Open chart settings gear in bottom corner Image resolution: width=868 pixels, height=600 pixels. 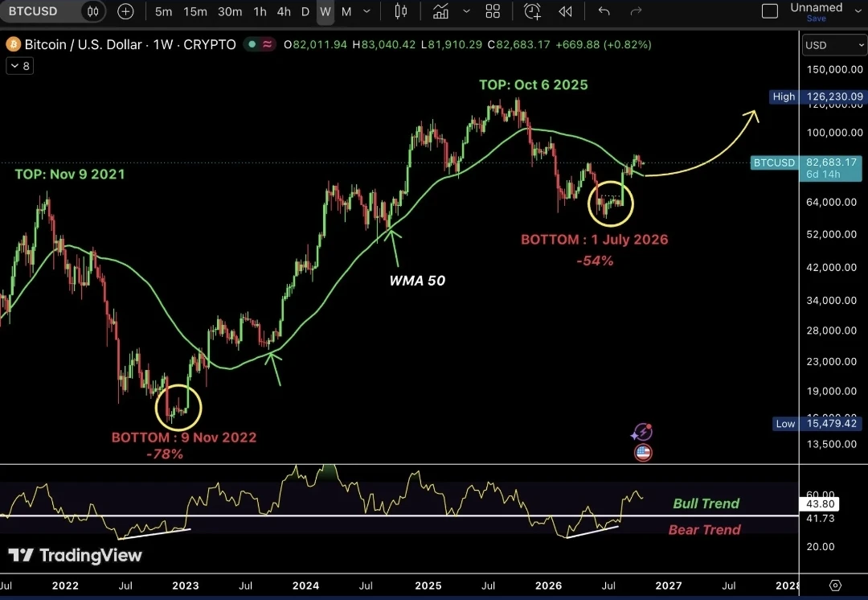point(835,586)
